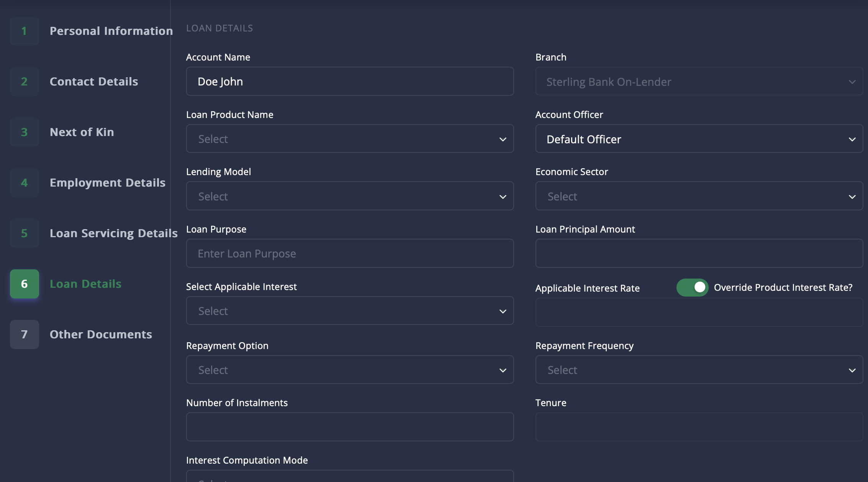Image resolution: width=868 pixels, height=482 pixels.
Task: Click step 7 number badge
Action: [x=24, y=334]
